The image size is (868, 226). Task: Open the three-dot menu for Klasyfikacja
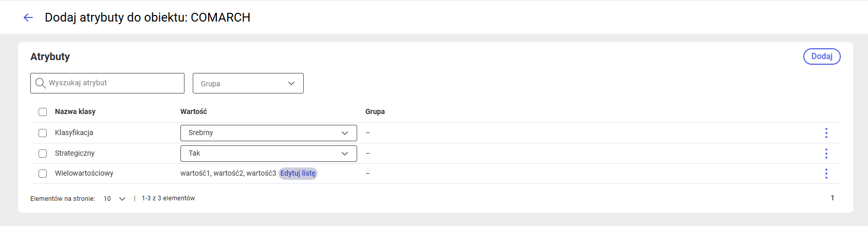pyautogui.click(x=826, y=133)
